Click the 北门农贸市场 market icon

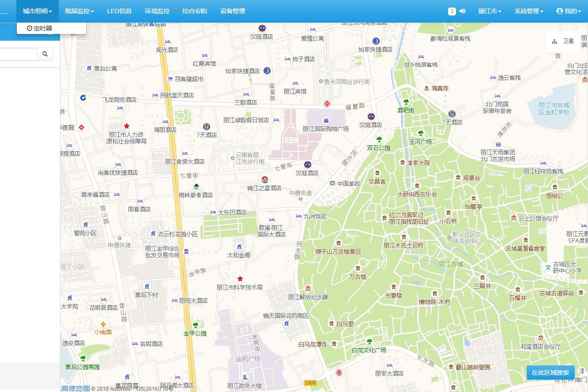coord(498,144)
